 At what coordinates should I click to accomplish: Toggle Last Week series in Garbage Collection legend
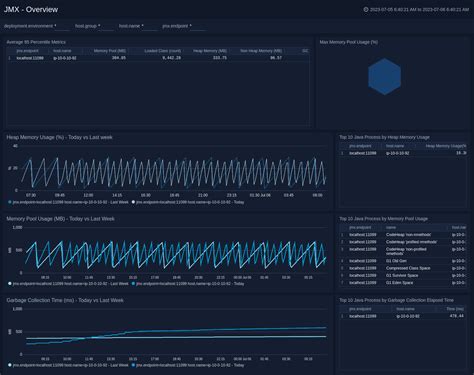pyautogui.click(x=68, y=365)
